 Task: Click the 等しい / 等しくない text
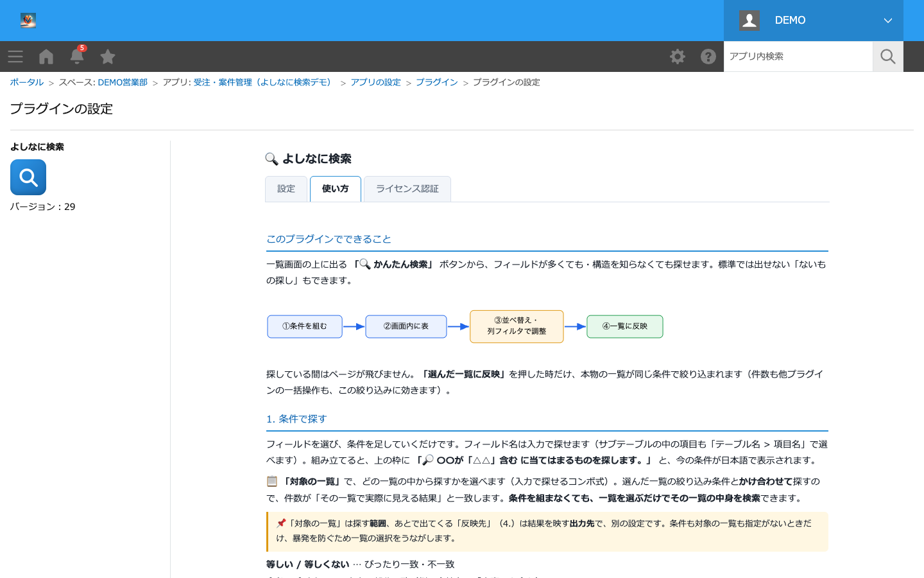click(308, 564)
